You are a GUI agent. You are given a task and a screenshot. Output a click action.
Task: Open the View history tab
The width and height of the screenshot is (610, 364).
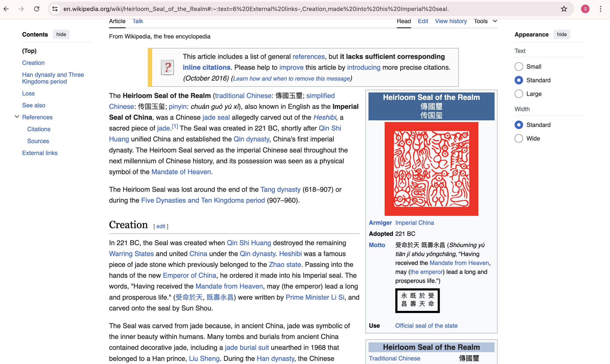(451, 21)
